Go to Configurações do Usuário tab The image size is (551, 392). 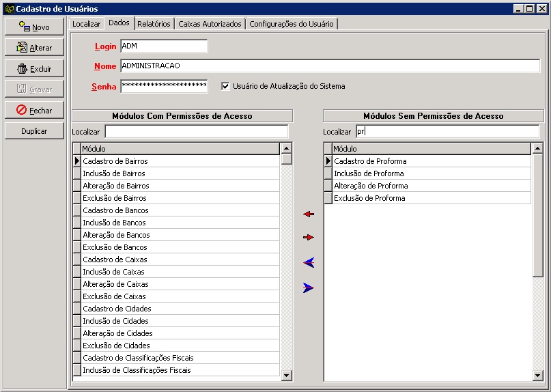[x=292, y=24]
